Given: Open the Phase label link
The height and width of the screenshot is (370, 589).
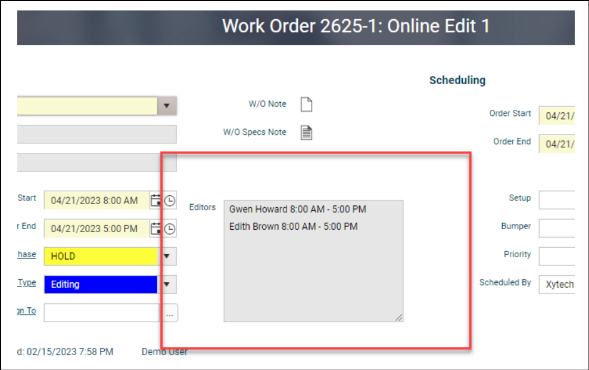Looking at the screenshot, I should 27,254.
